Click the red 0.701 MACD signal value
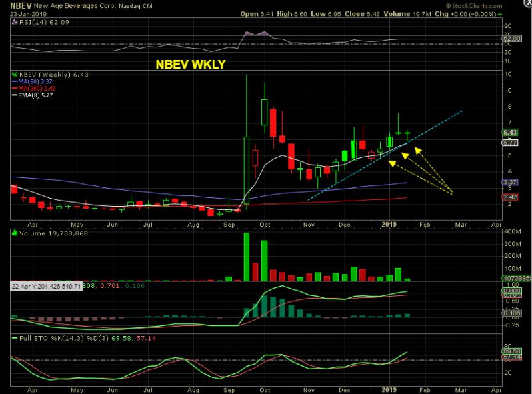This screenshot has height=394, width=532. click(109, 286)
